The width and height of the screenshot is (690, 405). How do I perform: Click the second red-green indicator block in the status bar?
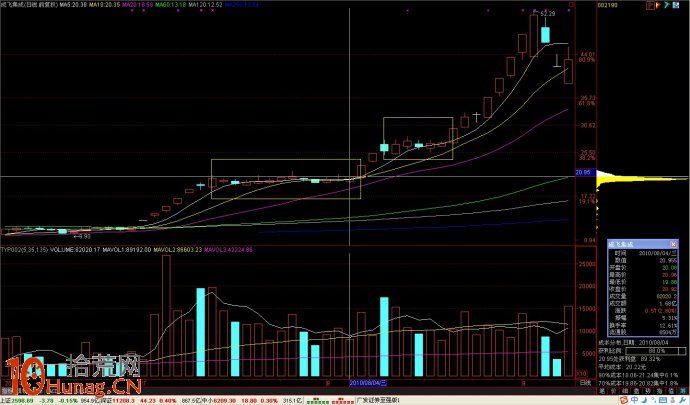[x=343, y=401]
